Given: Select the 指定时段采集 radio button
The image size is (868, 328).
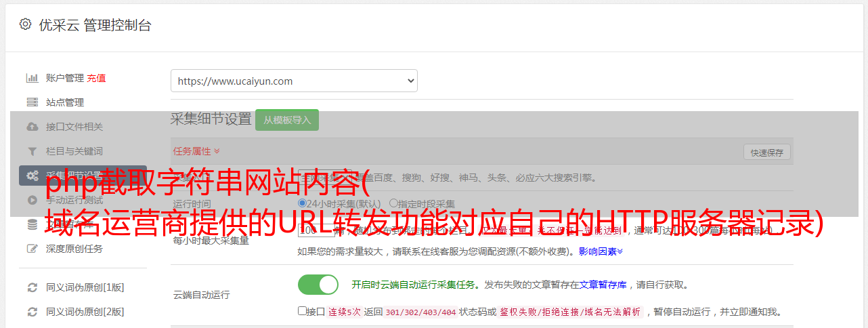Looking at the screenshot, I should tap(393, 203).
